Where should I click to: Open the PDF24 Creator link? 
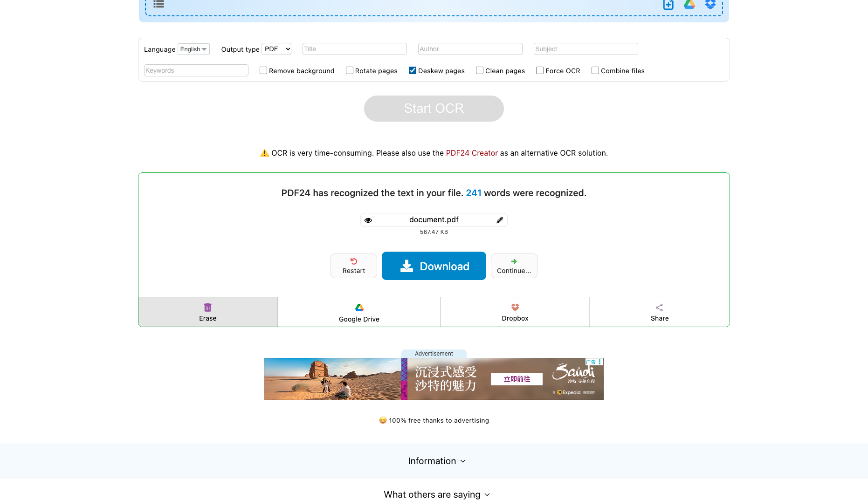click(472, 153)
